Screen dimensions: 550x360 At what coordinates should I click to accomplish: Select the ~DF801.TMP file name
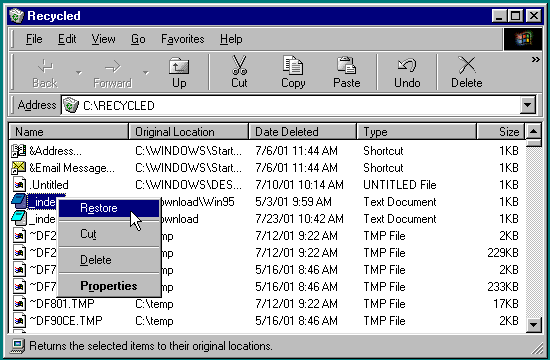(x=62, y=304)
